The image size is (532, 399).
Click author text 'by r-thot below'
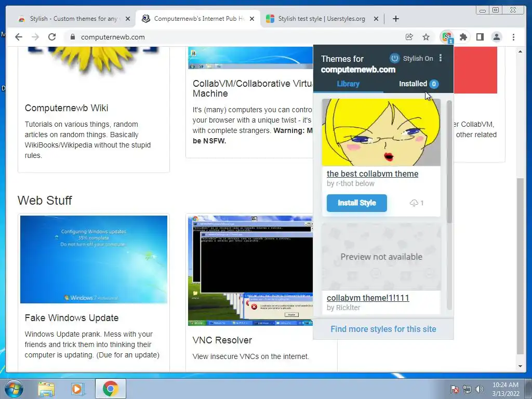[x=351, y=183]
